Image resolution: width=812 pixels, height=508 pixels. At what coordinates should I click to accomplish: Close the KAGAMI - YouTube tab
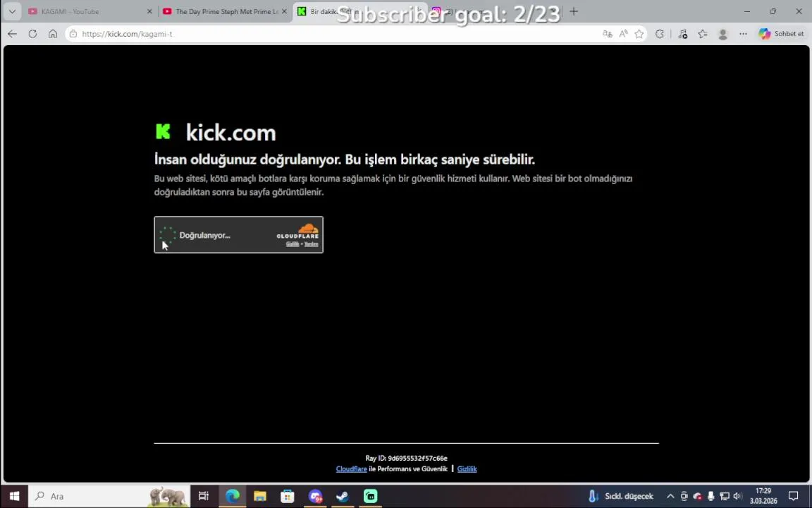tap(149, 11)
